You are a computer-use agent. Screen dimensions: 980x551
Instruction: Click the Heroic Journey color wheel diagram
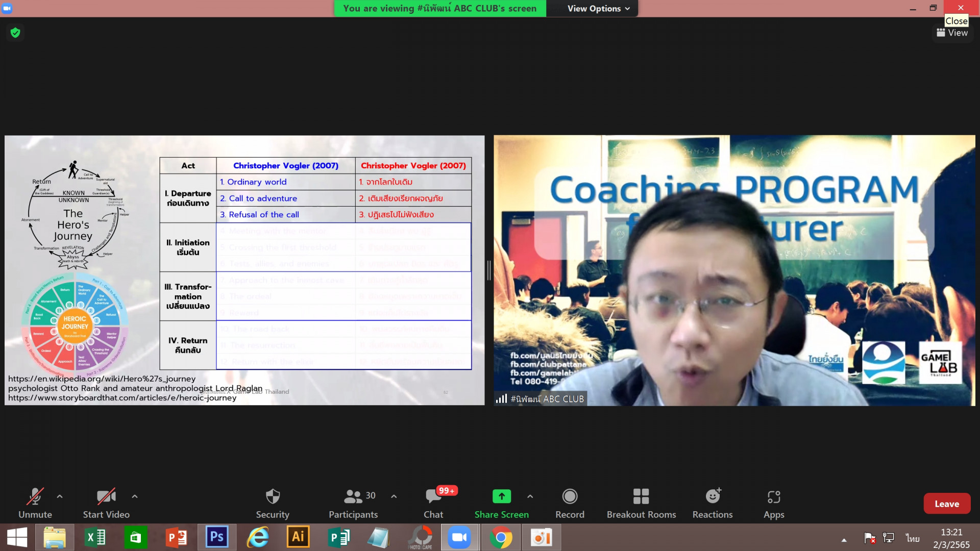point(75,325)
